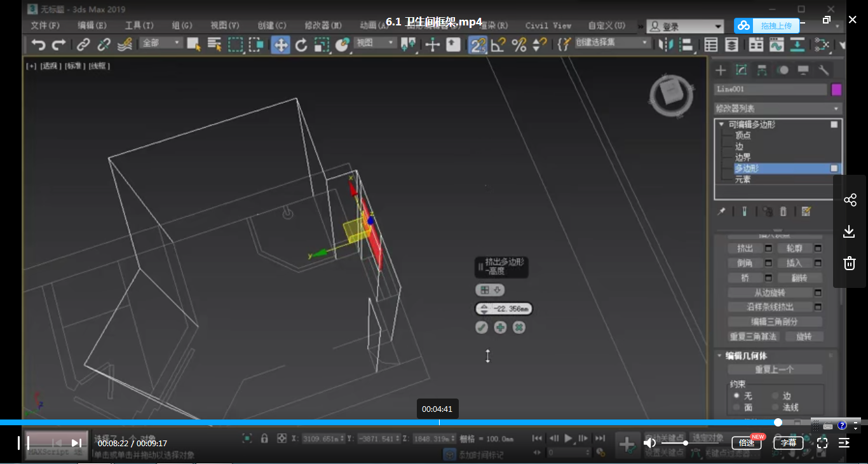This screenshot has width=868, height=464.
Task: Open the 修改器列表 modifier list dropdown
Action: coord(778,109)
